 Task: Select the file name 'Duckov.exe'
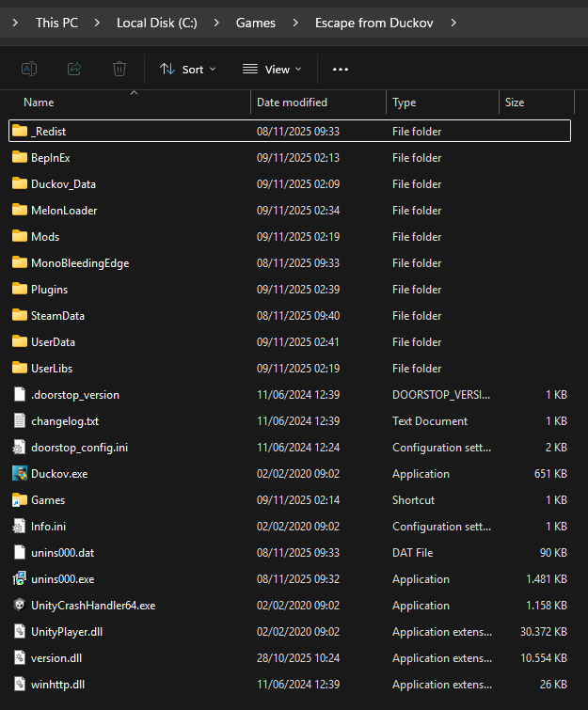pos(59,474)
